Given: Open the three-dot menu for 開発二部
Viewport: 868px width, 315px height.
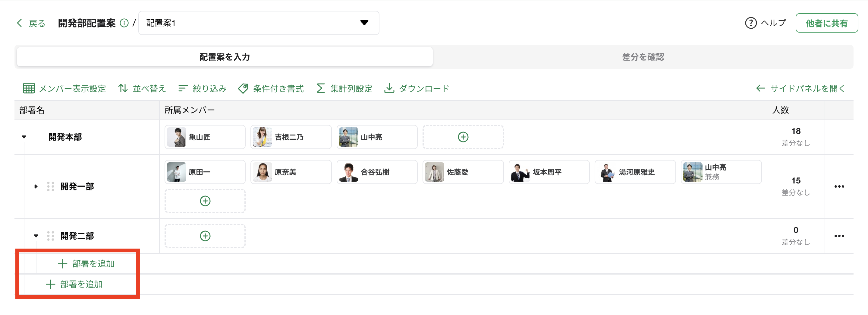Looking at the screenshot, I should (839, 236).
